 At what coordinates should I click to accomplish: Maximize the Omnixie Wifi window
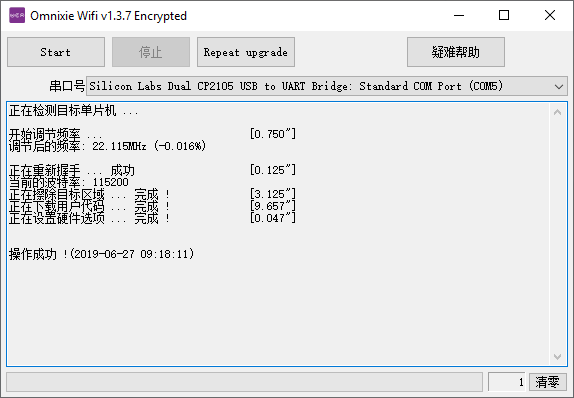[504, 15]
